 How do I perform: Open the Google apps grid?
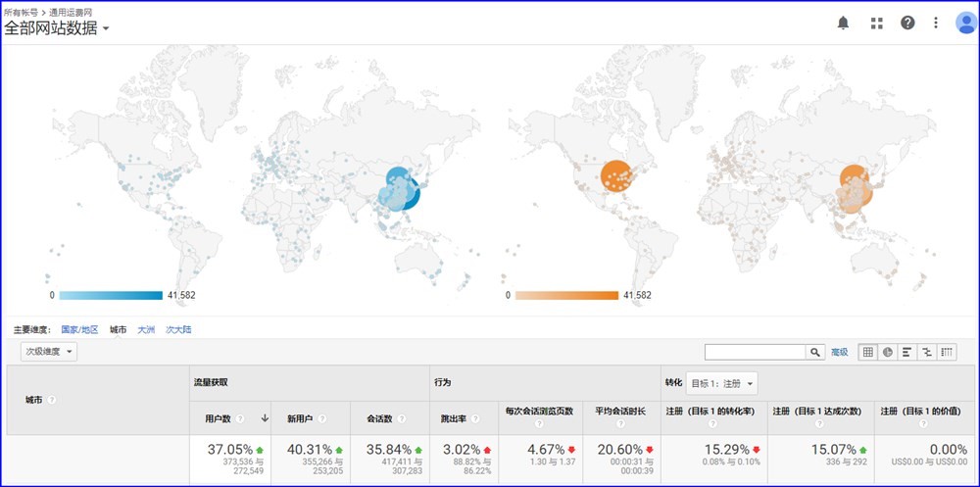click(876, 23)
